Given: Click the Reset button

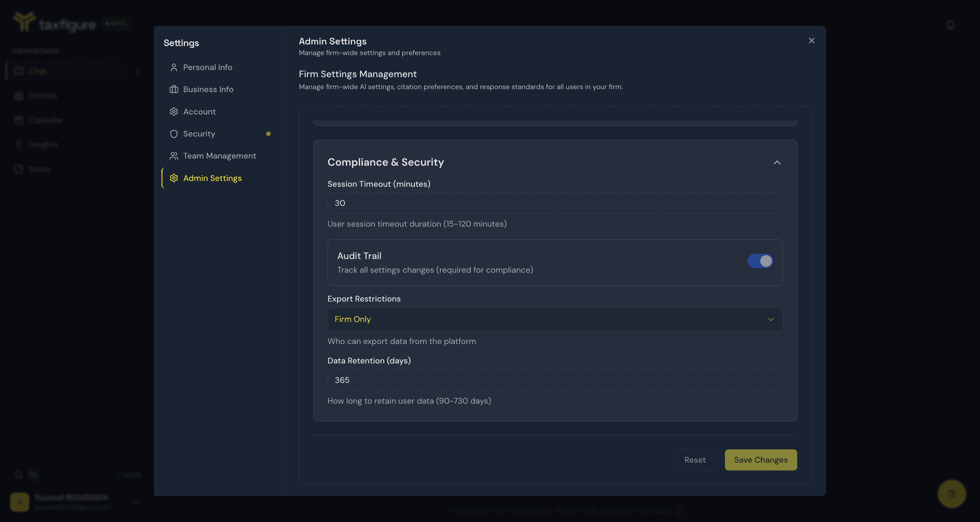Looking at the screenshot, I should [x=695, y=460].
